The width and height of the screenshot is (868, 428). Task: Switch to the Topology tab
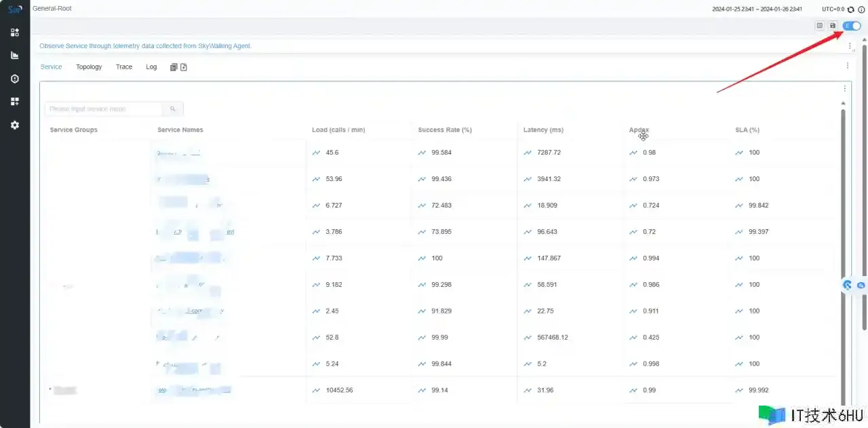pyautogui.click(x=89, y=67)
